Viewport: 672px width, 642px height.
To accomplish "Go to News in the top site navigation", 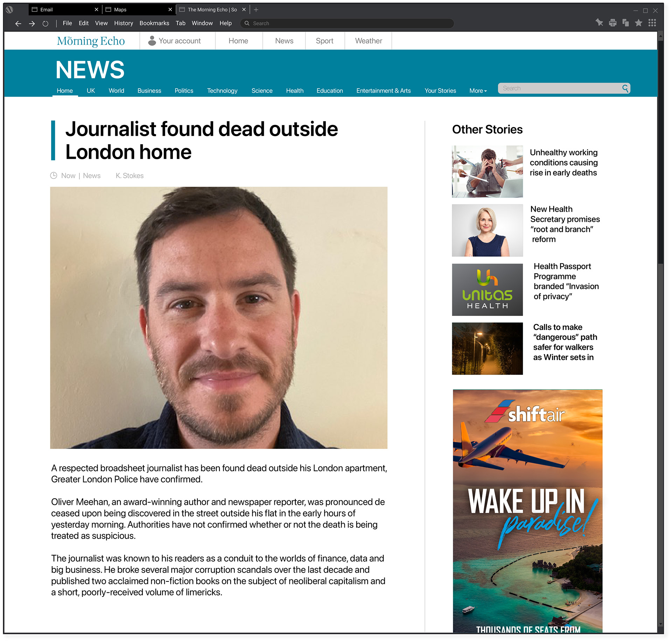I will [284, 41].
